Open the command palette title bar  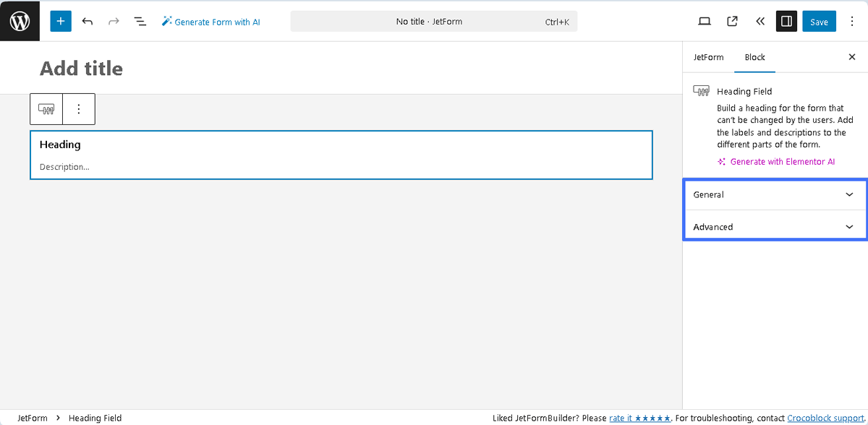click(434, 22)
